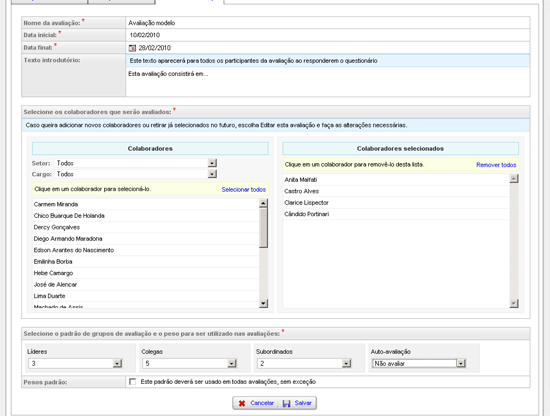Click the Nome da avaliação field
550x416 pixels.
(328, 23)
